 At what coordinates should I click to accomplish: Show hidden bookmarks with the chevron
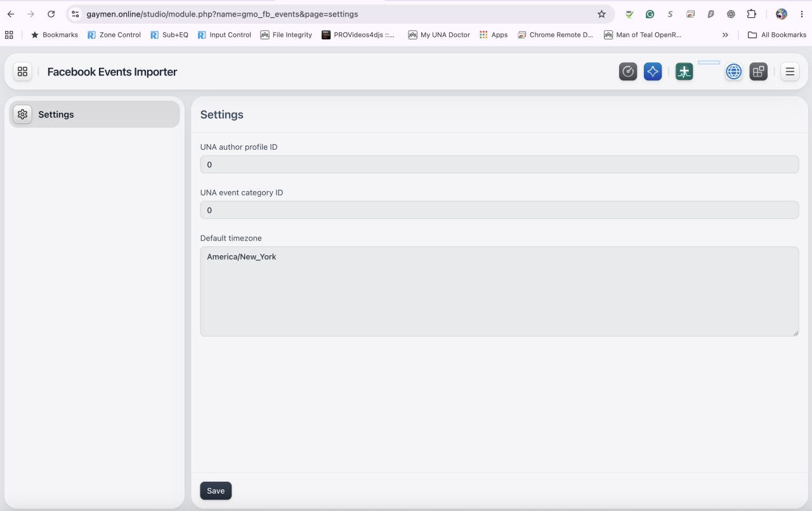tap(725, 35)
